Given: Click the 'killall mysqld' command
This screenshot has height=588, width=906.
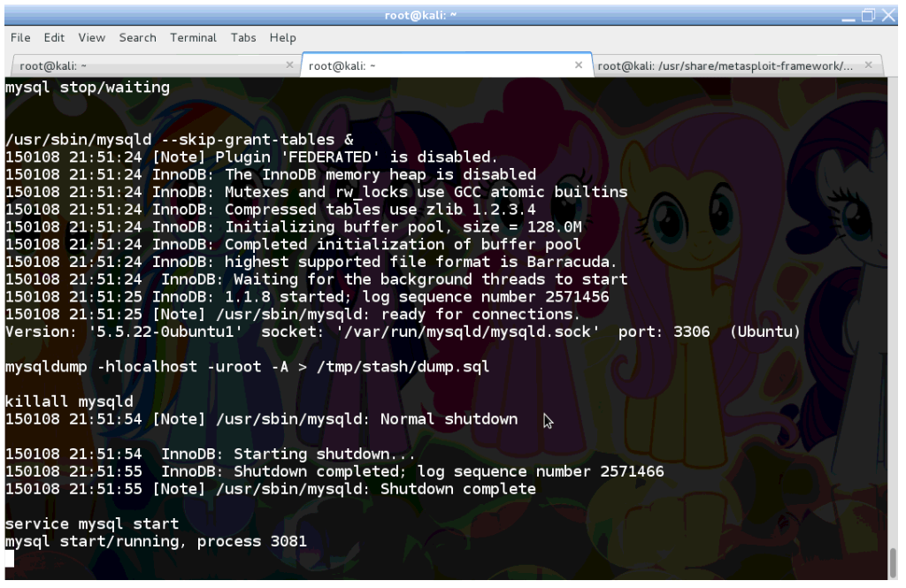Looking at the screenshot, I should click(x=69, y=401).
